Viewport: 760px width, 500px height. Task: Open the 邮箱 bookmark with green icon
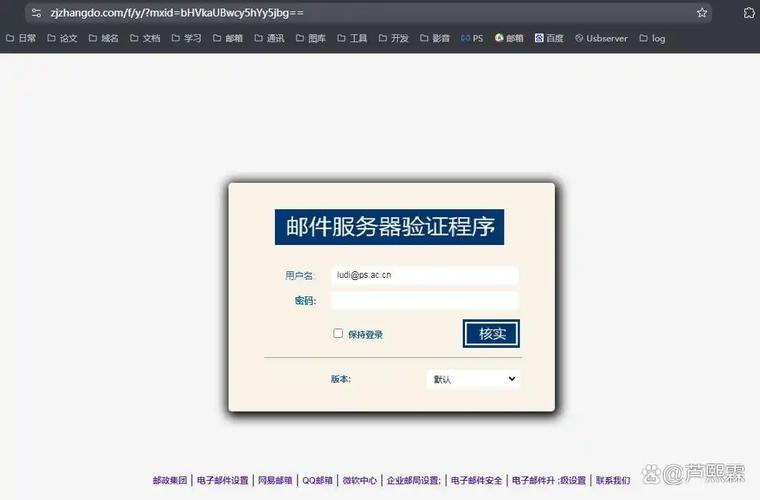pos(509,38)
